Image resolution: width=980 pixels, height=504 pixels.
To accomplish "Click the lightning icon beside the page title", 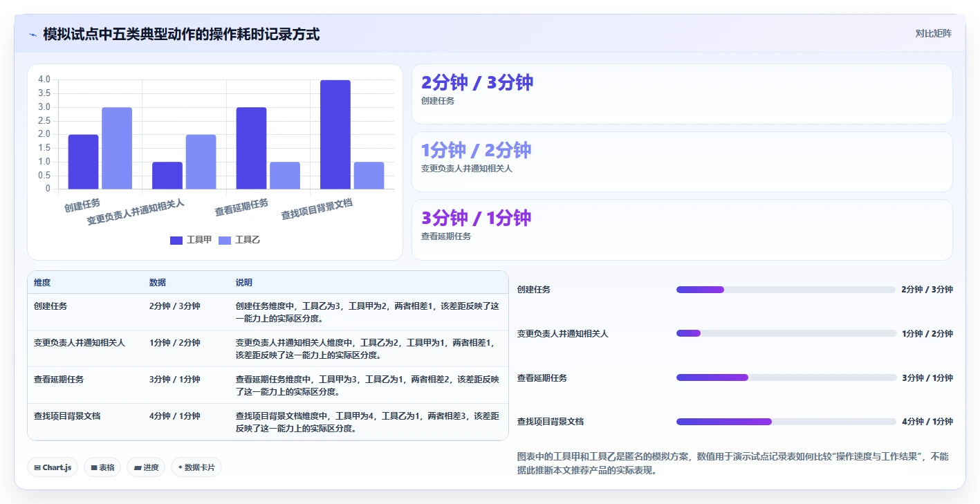I will (33, 35).
